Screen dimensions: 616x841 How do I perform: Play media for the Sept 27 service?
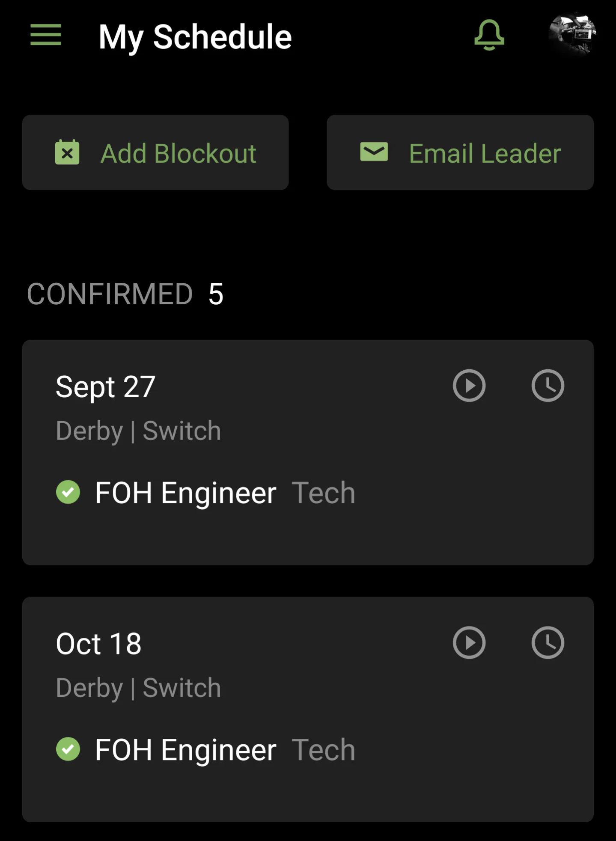pyautogui.click(x=469, y=386)
